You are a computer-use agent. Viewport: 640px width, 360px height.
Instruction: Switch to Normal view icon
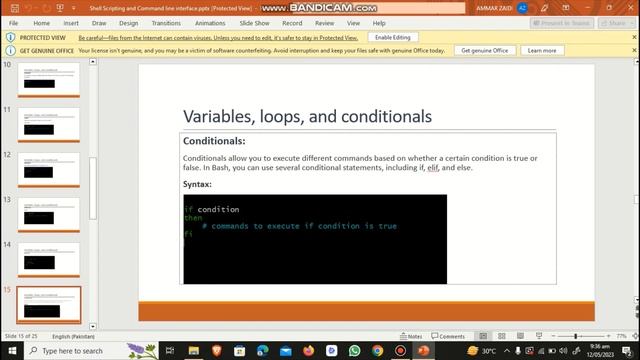coord(483,336)
